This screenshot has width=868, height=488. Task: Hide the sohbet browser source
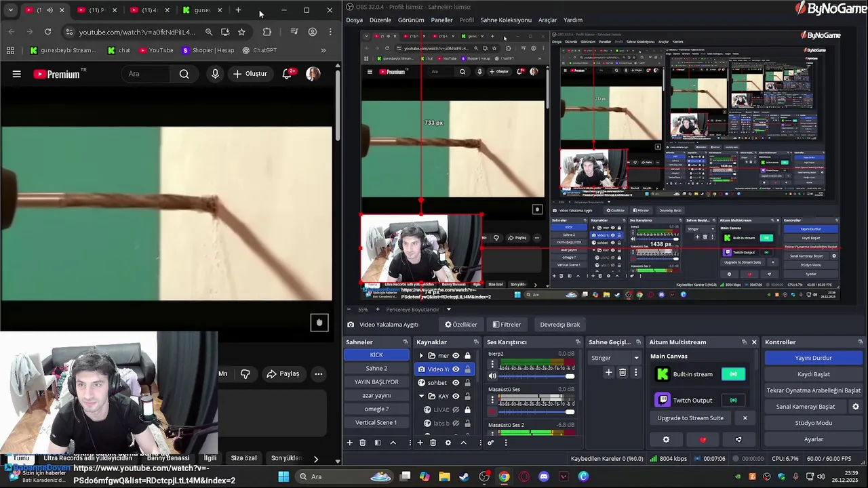(x=456, y=383)
